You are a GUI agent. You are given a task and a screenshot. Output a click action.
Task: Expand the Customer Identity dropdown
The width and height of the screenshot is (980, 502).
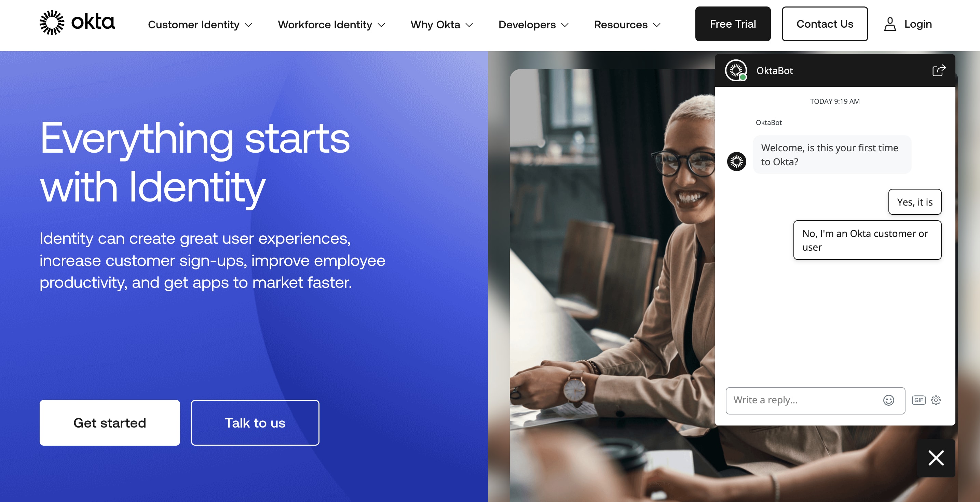pyautogui.click(x=200, y=24)
